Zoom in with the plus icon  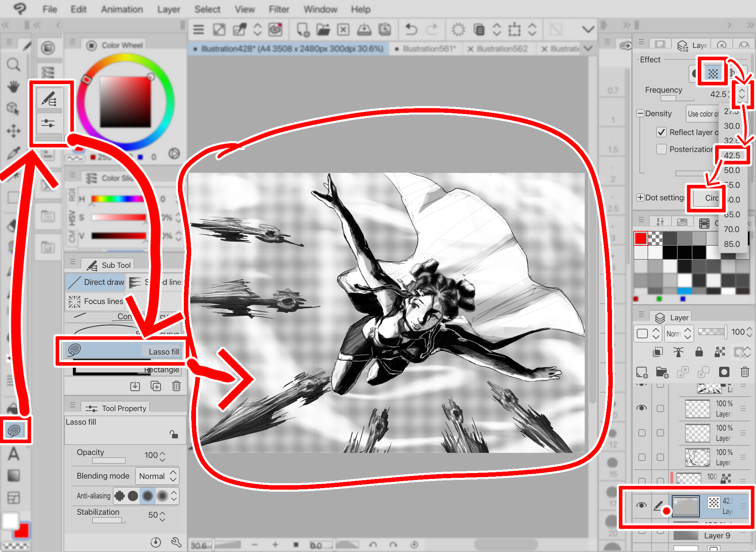(x=275, y=545)
